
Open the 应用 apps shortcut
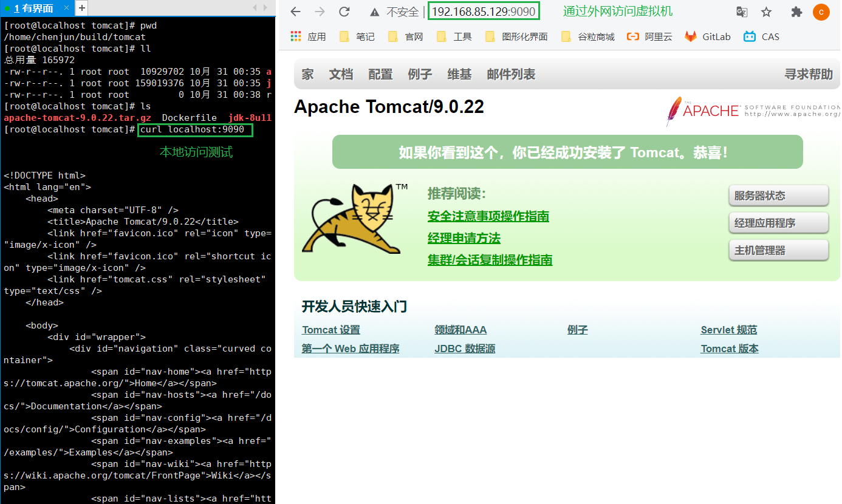308,36
